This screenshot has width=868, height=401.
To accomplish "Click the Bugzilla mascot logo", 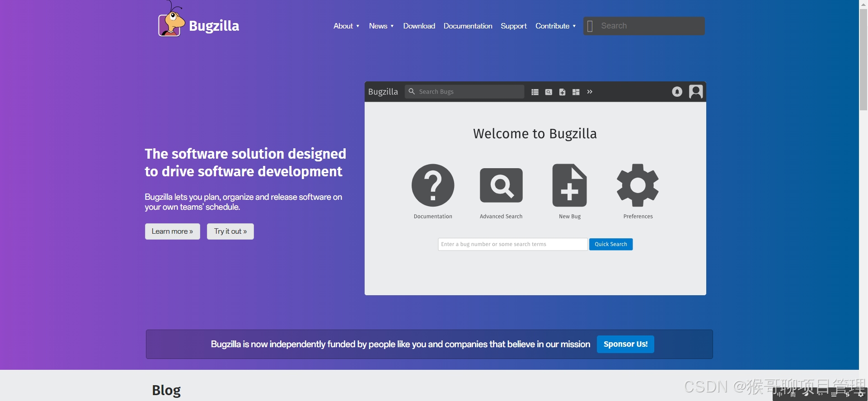I will coord(171,19).
